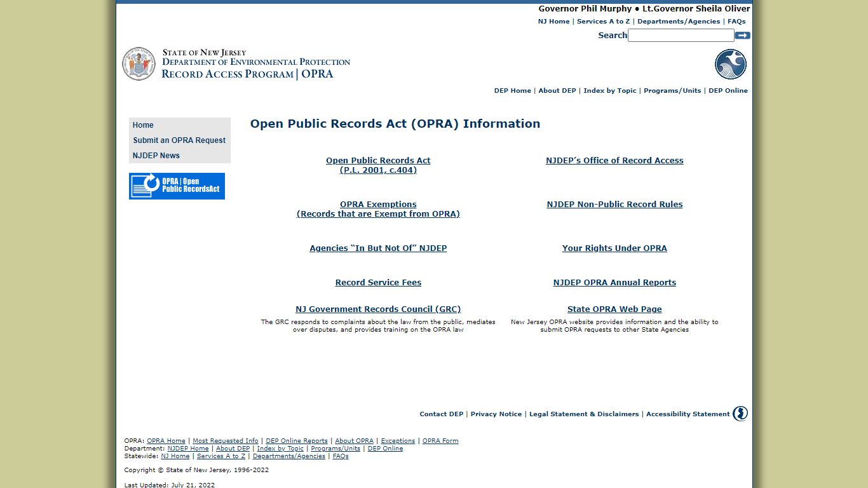Viewport: 868px width, 488px height.
Task: Click Last Updated: July 21, 2022 text
Action: tap(170, 485)
